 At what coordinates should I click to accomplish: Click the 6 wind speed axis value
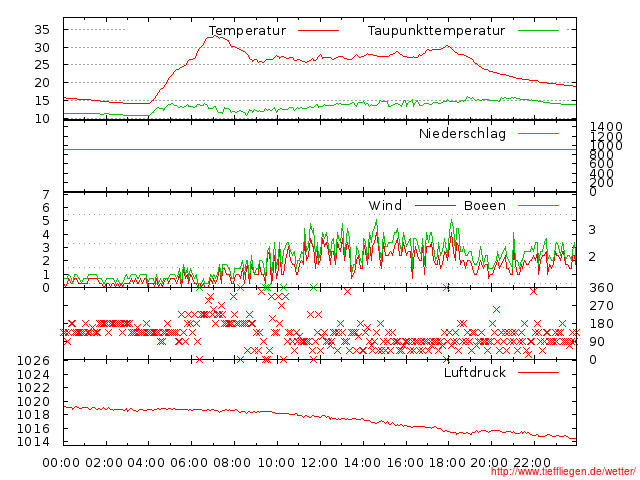coord(46,208)
